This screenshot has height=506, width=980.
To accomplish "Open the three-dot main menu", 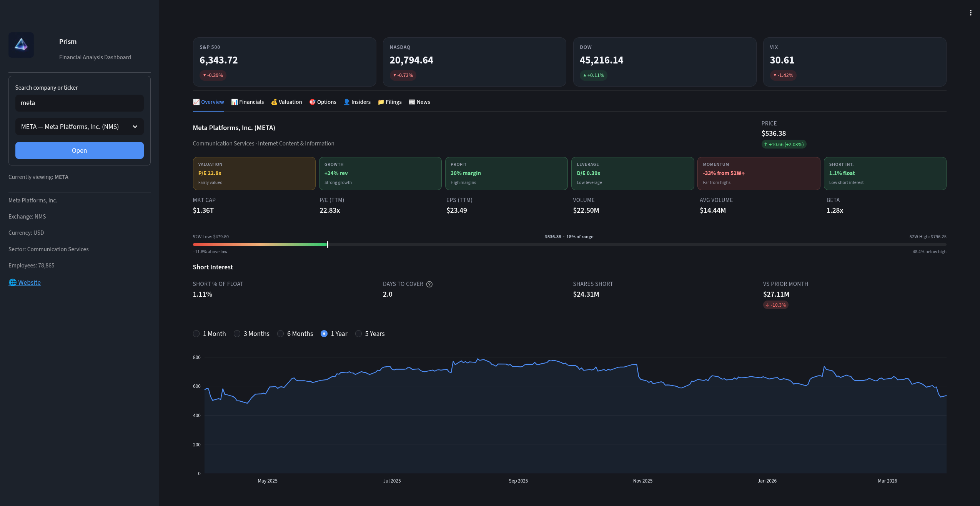I will point(971,13).
